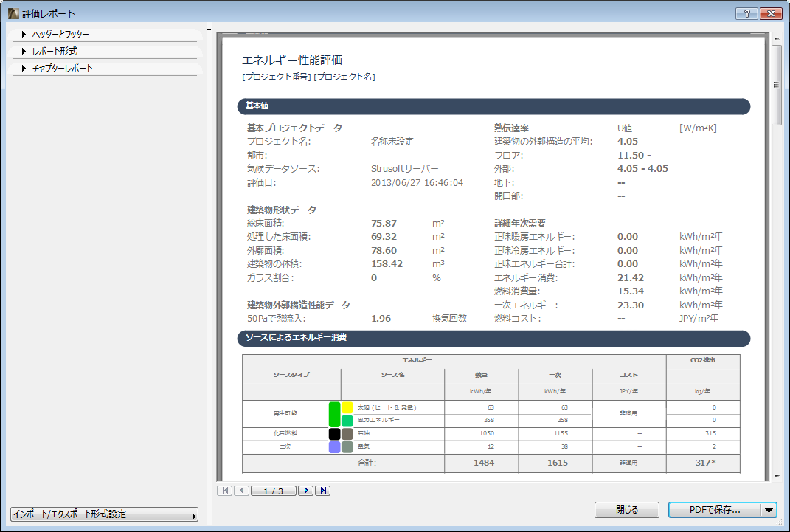Click the page number field 1 / 3
The image size is (790, 532).
[x=273, y=491]
